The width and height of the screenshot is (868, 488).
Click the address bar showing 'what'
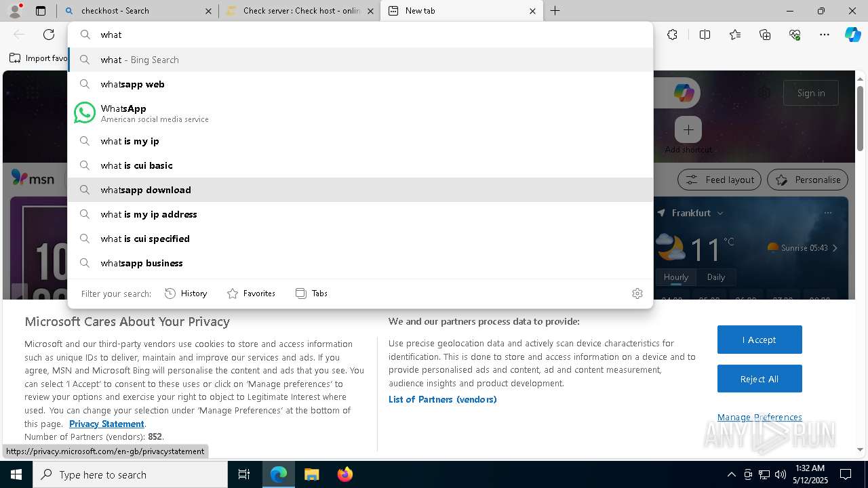(360, 35)
